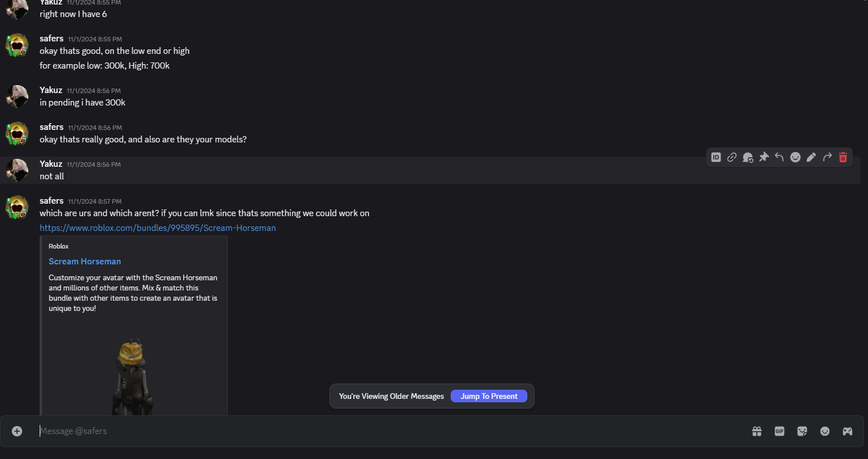Image resolution: width=868 pixels, height=459 pixels.
Task: Open the sticker picker
Action: [802, 431]
